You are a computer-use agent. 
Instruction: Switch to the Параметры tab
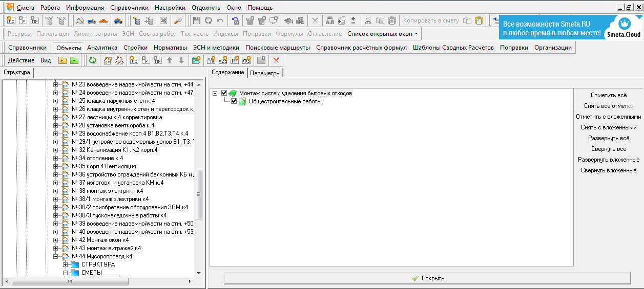[x=265, y=73]
